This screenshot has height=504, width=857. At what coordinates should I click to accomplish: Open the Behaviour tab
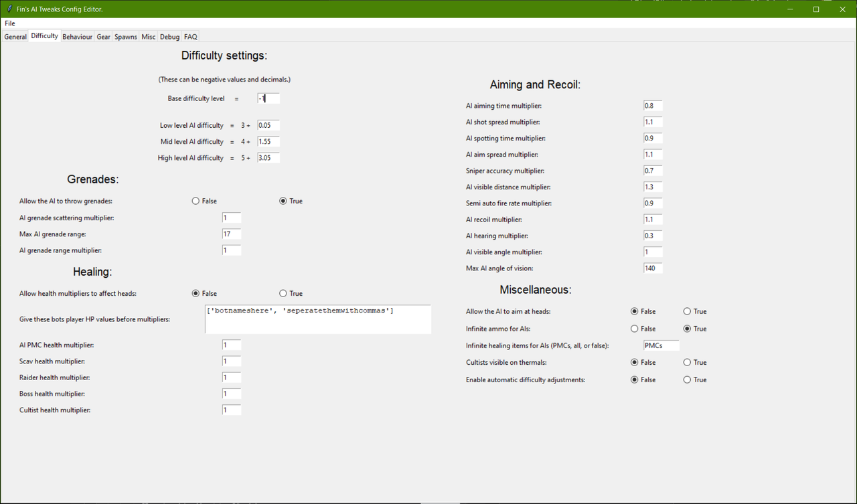click(77, 36)
